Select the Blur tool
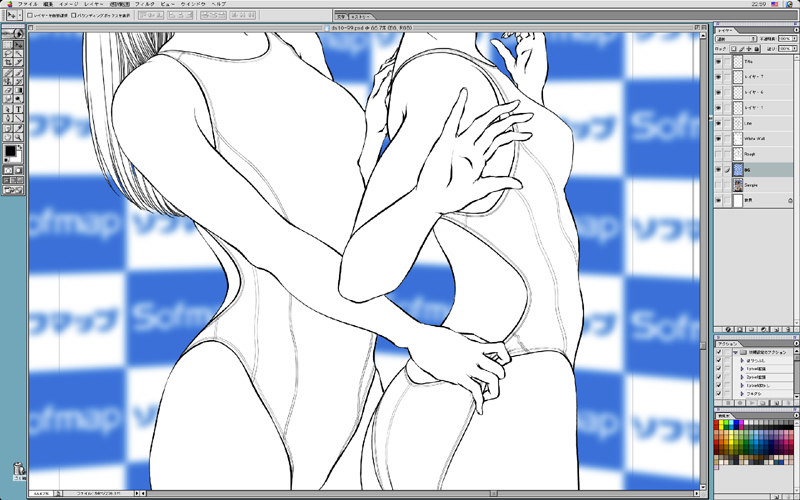Viewport: 800px width, 500px height. click(x=8, y=98)
